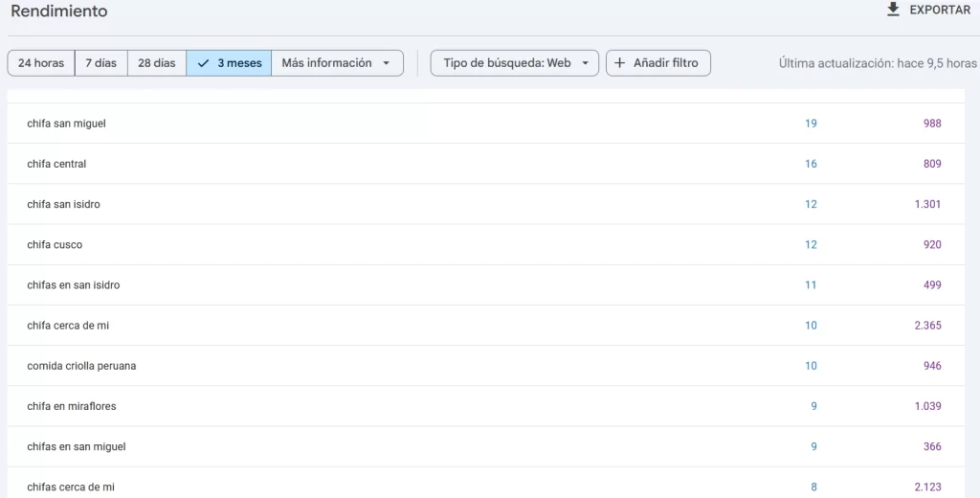
Task: Open the chifa san isidro query
Action: (x=63, y=204)
